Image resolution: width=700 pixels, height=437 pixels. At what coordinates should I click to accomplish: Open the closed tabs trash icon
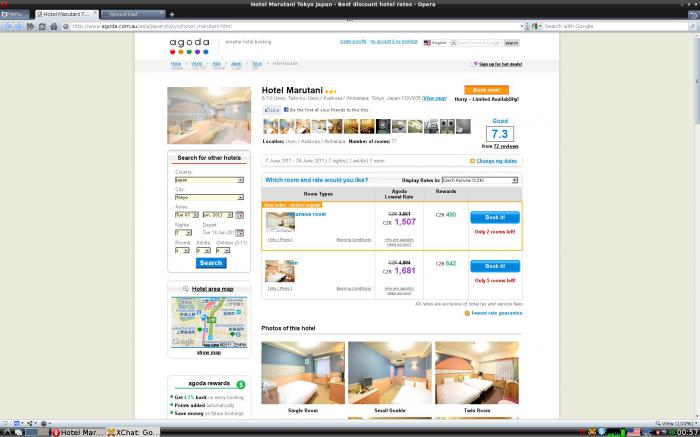693,14
